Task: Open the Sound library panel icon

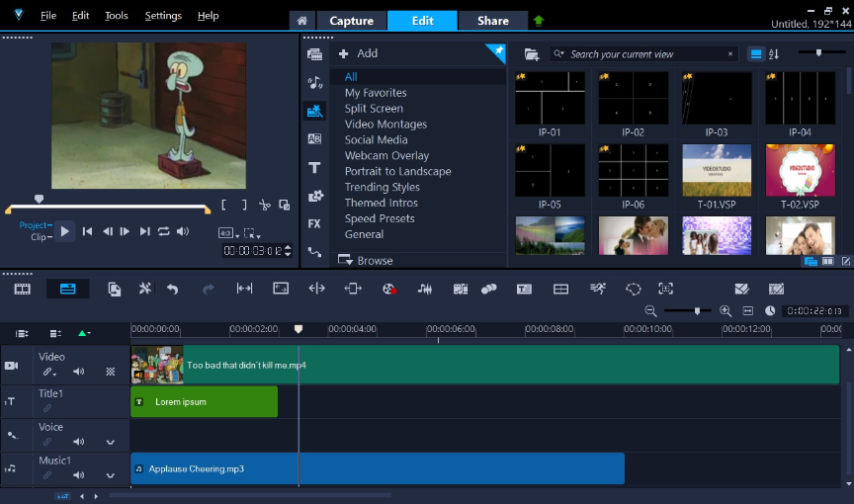Action: click(314, 83)
